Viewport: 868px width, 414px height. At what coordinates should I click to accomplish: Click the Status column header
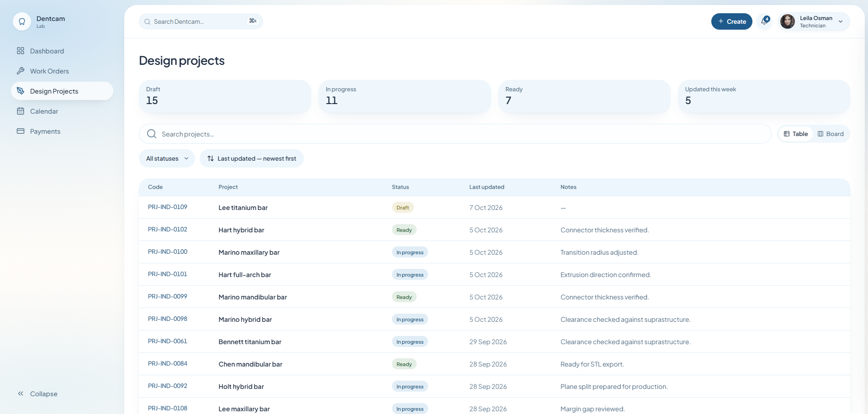(x=400, y=187)
